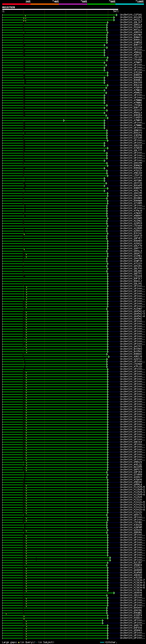
Task: Select hit label UniRef100_B9REP4
Action: click(x=131, y=75)
